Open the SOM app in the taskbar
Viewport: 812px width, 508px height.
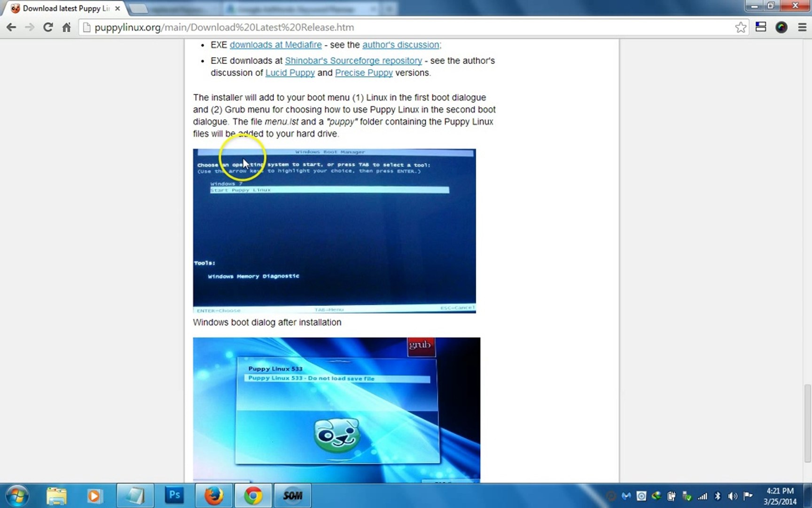pos(292,496)
